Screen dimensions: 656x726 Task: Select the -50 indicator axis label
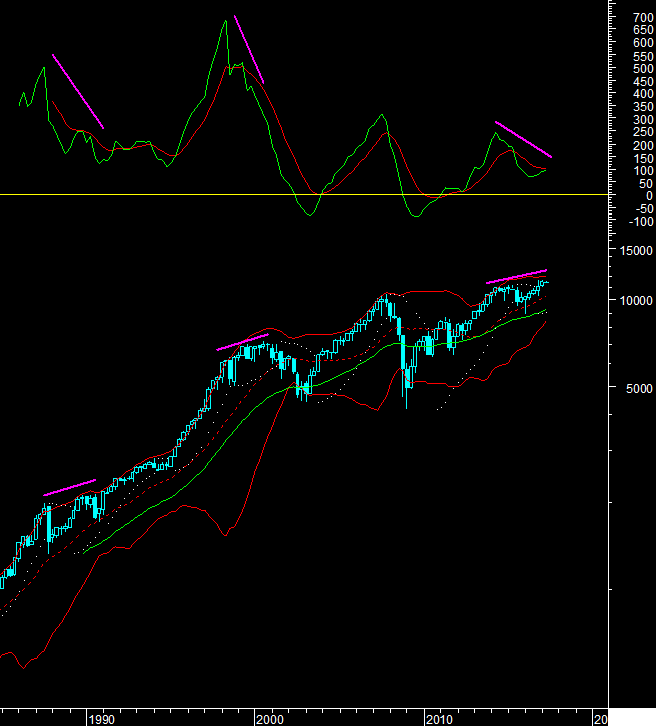coord(644,209)
